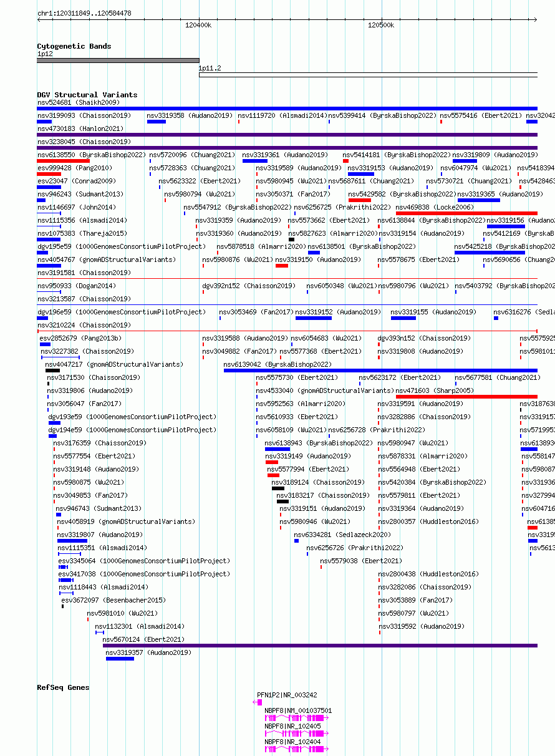Click the black bar under nsv4047217
Screen dimensions: 555x756
[x=52, y=371]
